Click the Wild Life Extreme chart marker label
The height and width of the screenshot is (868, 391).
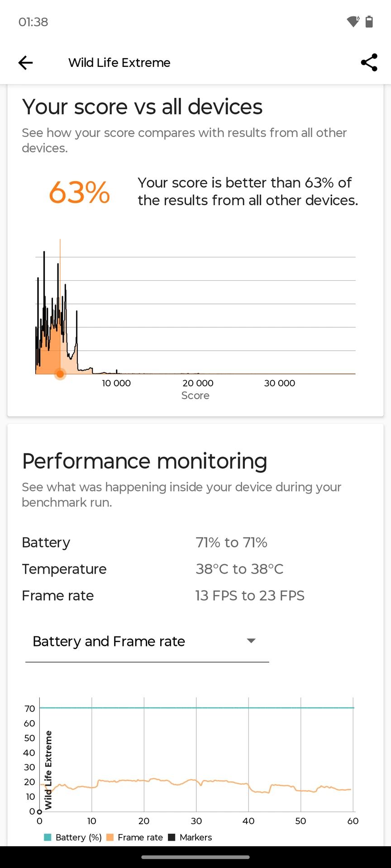tap(48, 770)
